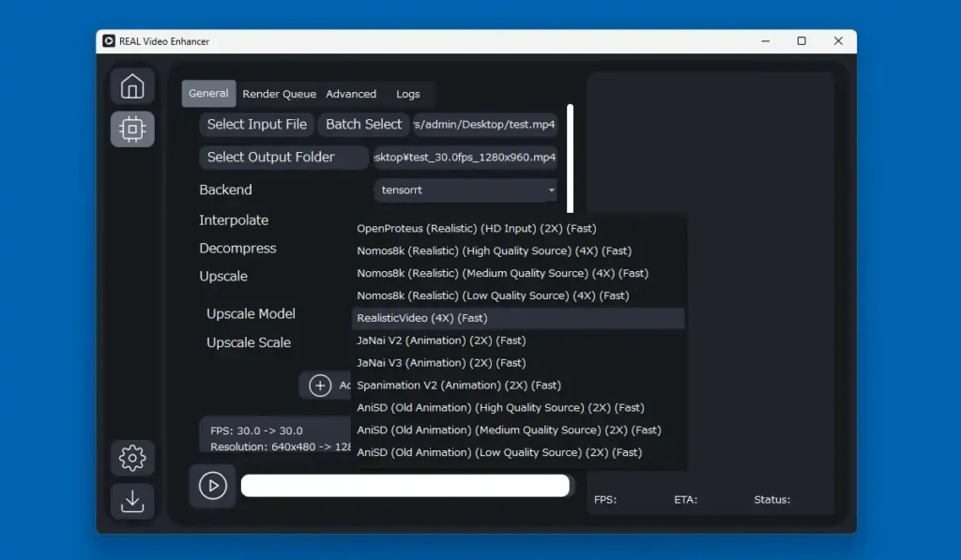Select AniSD Low Quality Source (2X) model
Screen dimensions: 961x560
coord(518,452)
